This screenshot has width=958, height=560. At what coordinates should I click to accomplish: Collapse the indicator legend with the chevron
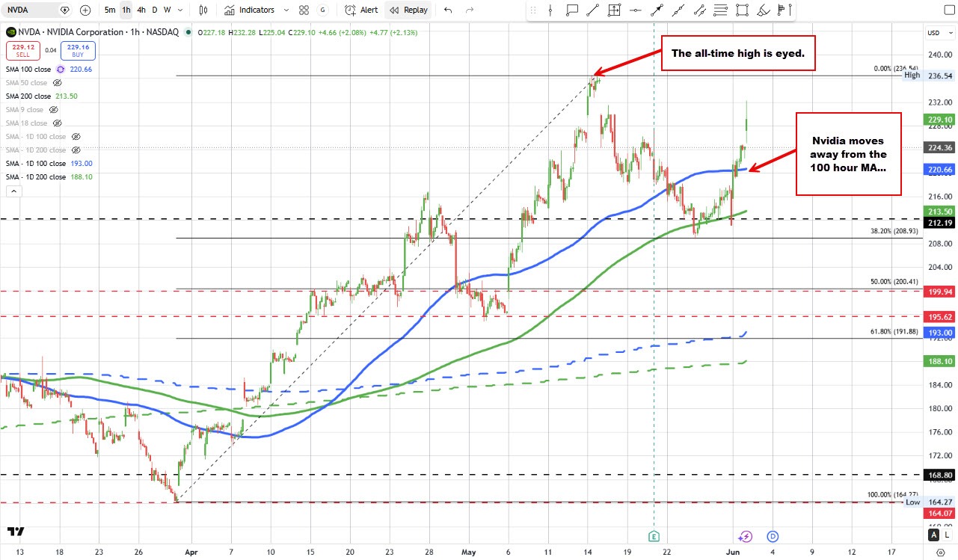coord(13,191)
